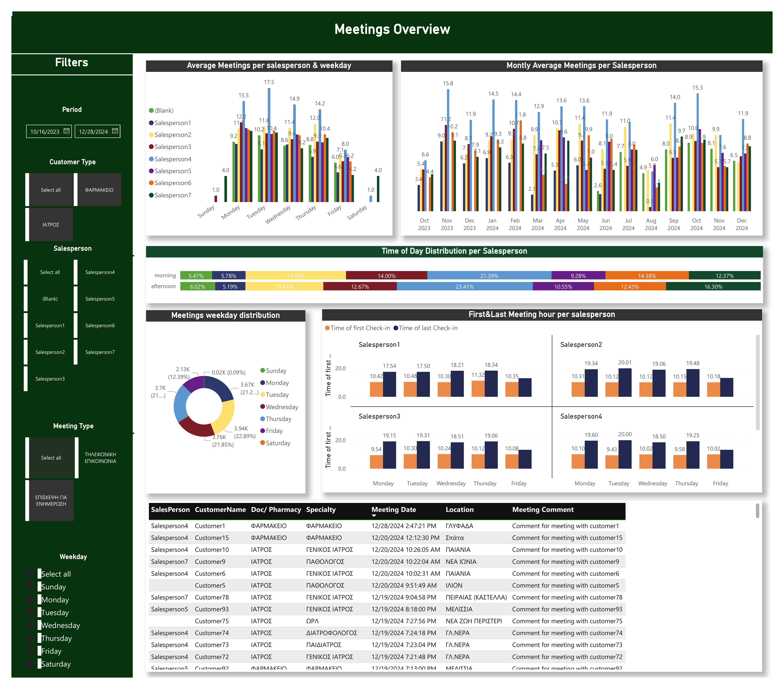Click the (Blank) legend marker
Screen dimensions: 784x689
coord(151,111)
